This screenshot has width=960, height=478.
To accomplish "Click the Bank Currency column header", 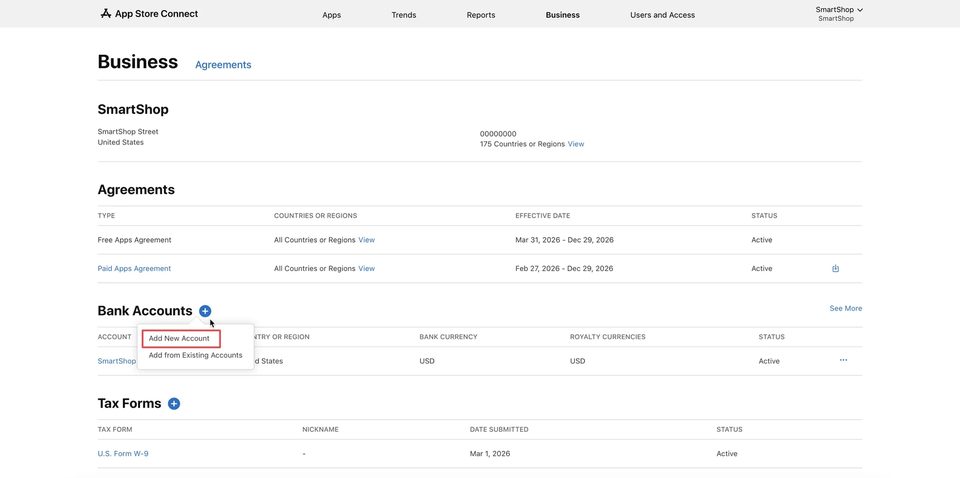I will (448, 337).
